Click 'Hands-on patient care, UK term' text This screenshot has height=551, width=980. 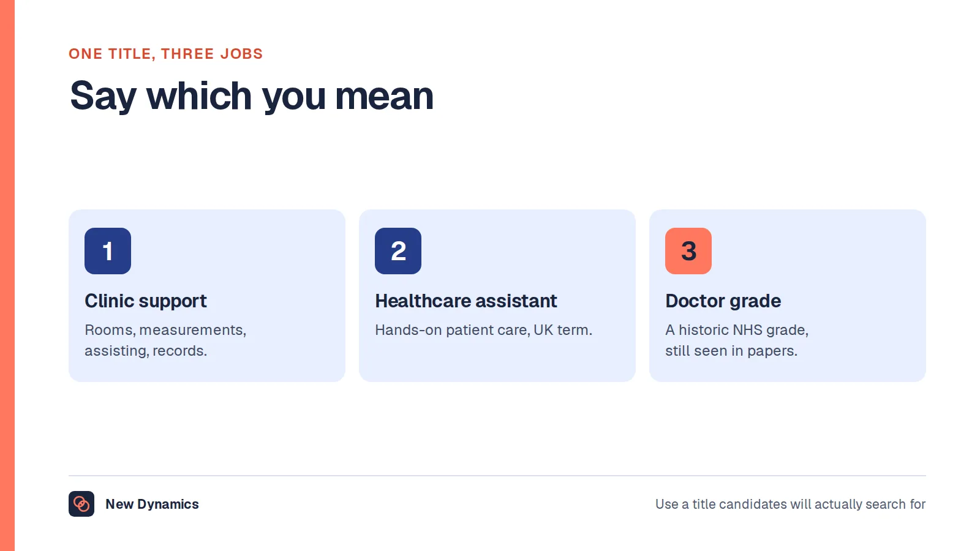[484, 330]
